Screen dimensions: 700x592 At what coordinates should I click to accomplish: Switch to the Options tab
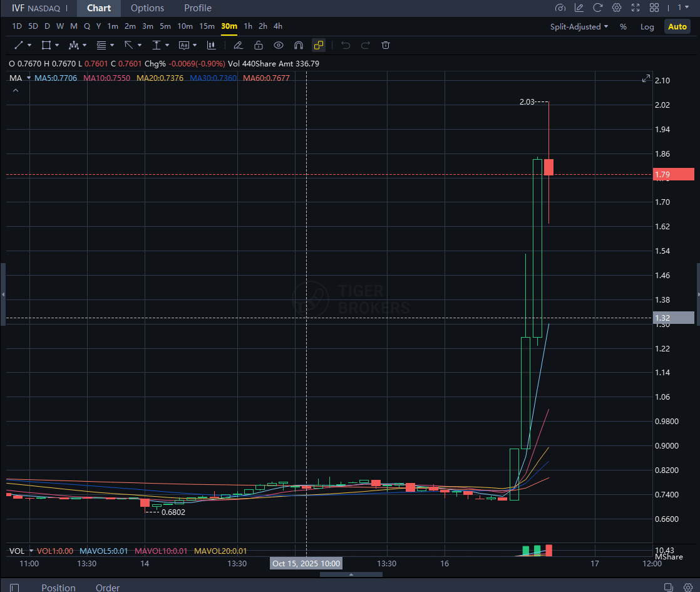(147, 8)
